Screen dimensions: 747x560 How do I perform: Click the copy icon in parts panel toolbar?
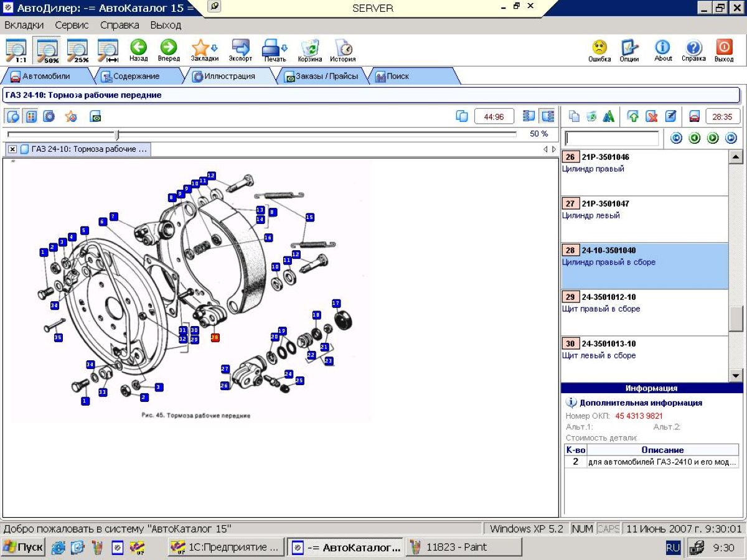tap(574, 116)
